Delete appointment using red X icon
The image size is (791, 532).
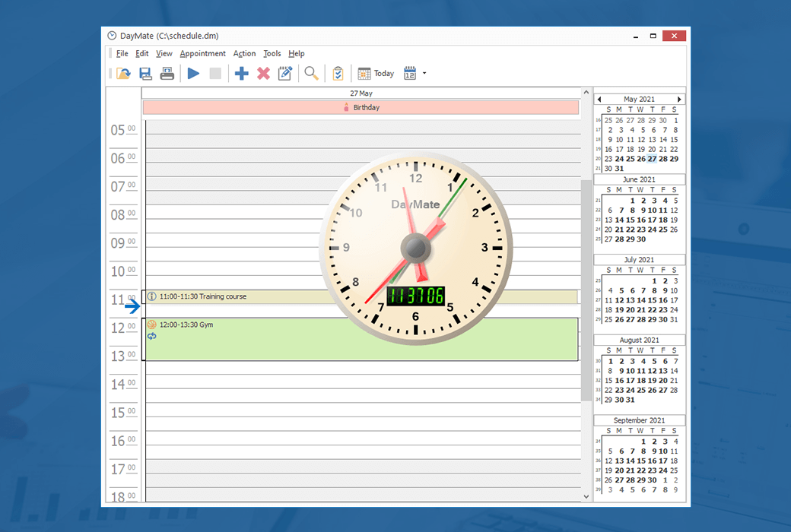pyautogui.click(x=263, y=74)
